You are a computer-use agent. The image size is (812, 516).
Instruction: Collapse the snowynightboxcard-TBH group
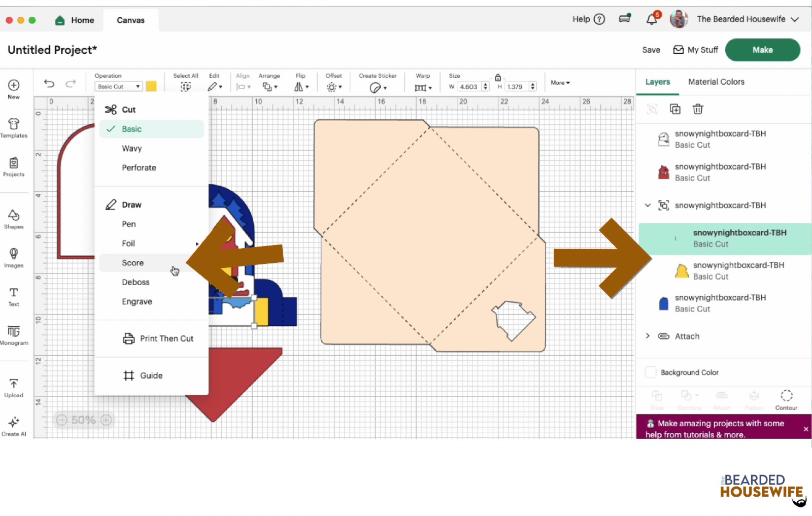pos(648,205)
